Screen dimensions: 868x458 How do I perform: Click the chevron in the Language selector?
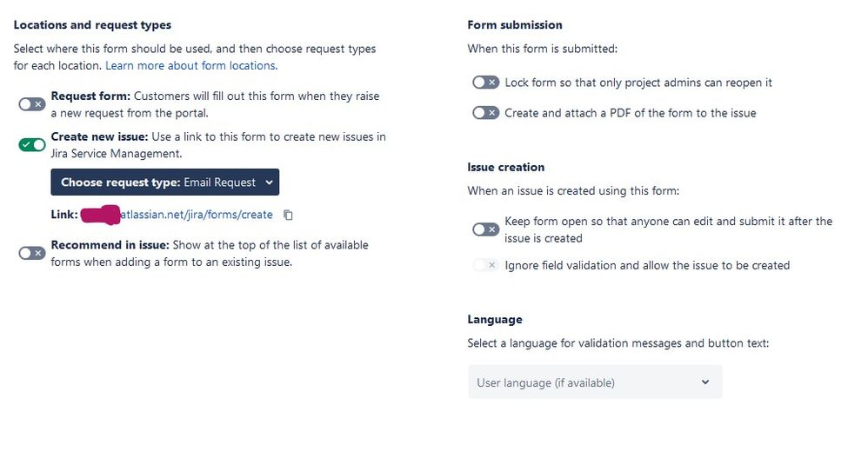point(705,382)
